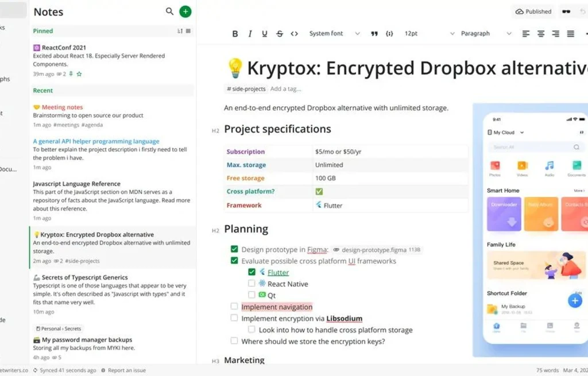Viewport: 588px width, 376px height.
Task: Justify the text
Action: coord(570,34)
